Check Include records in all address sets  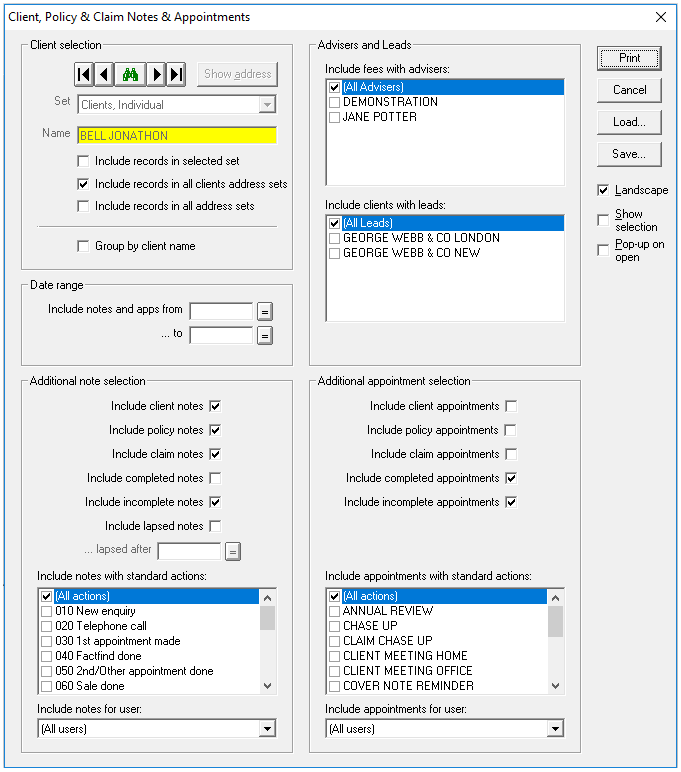point(83,206)
